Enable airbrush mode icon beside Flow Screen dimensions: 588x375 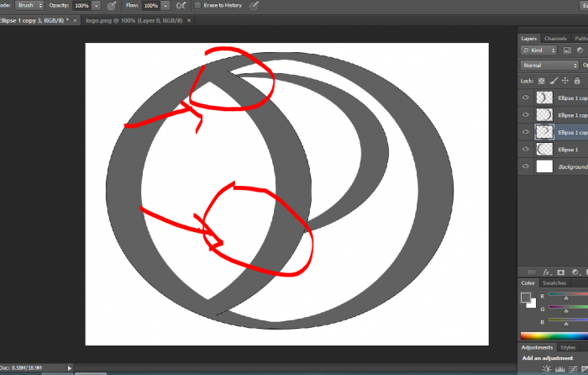pyautogui.click(x=181, y=6)
